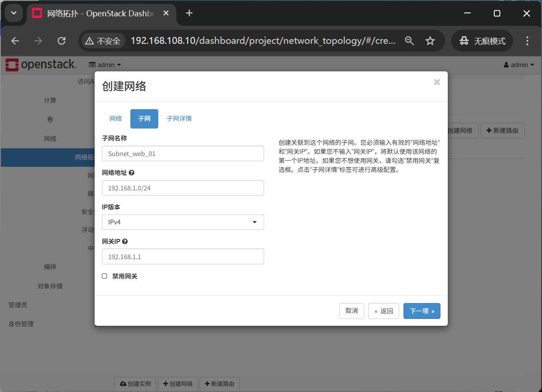Open the tab search dropdown arrow
Screen dimensions: 542x392
[14, 13]
